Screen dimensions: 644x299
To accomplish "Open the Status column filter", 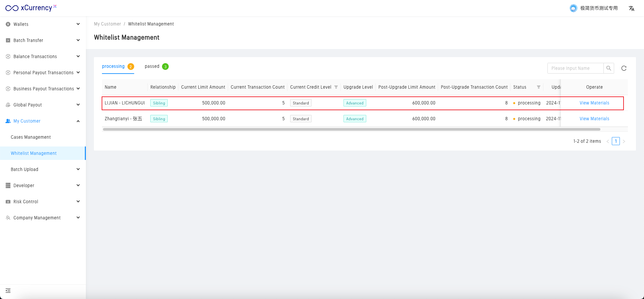I will 539,87.
